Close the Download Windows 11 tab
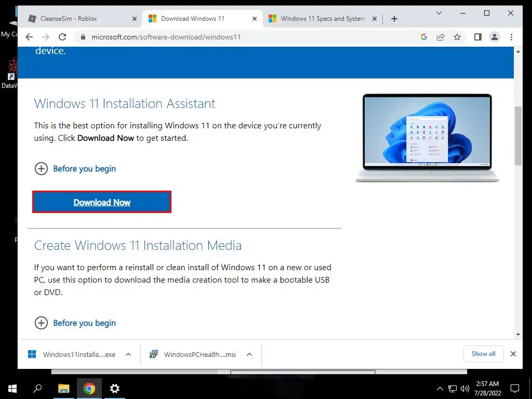The image size is (532, 399). (x=255, y=19)
